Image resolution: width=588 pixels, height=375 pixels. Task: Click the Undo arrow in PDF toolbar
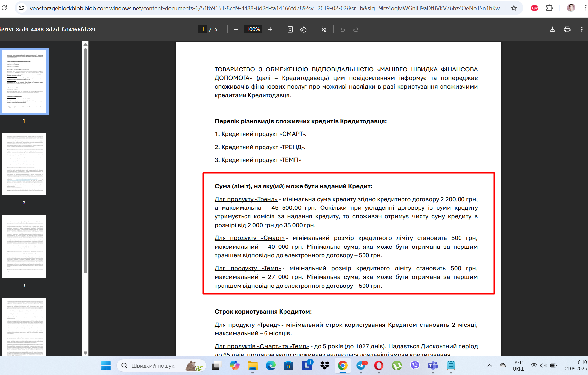pos(343,30)
